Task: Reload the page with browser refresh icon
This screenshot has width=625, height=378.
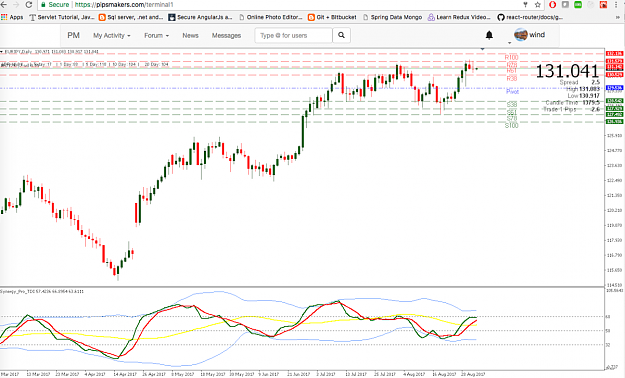Action: pos(29,5)
